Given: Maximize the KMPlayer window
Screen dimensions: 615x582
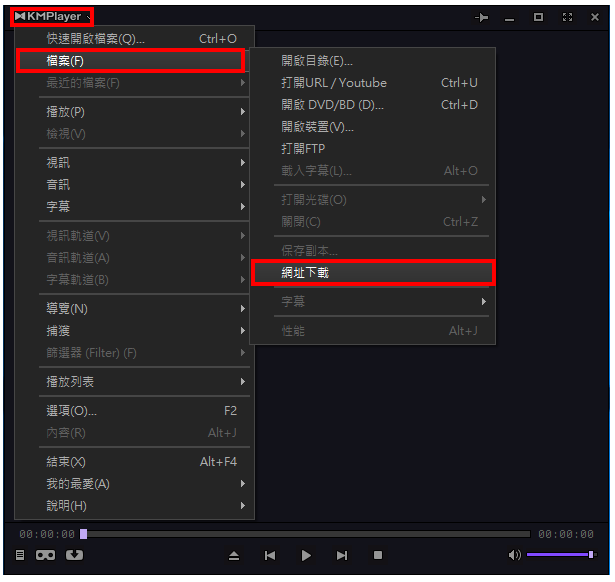Looking at the screenshot, I should click(x=539, y=17).
